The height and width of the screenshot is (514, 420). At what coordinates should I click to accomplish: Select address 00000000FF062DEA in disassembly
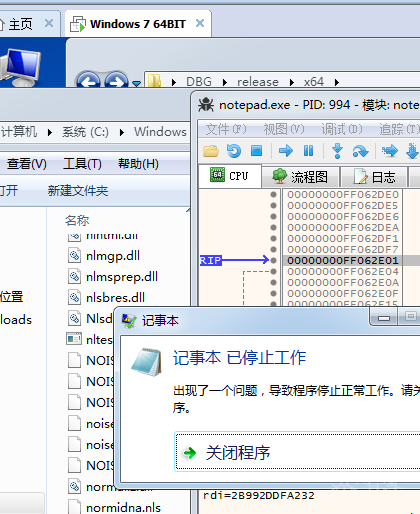[343, 227]
